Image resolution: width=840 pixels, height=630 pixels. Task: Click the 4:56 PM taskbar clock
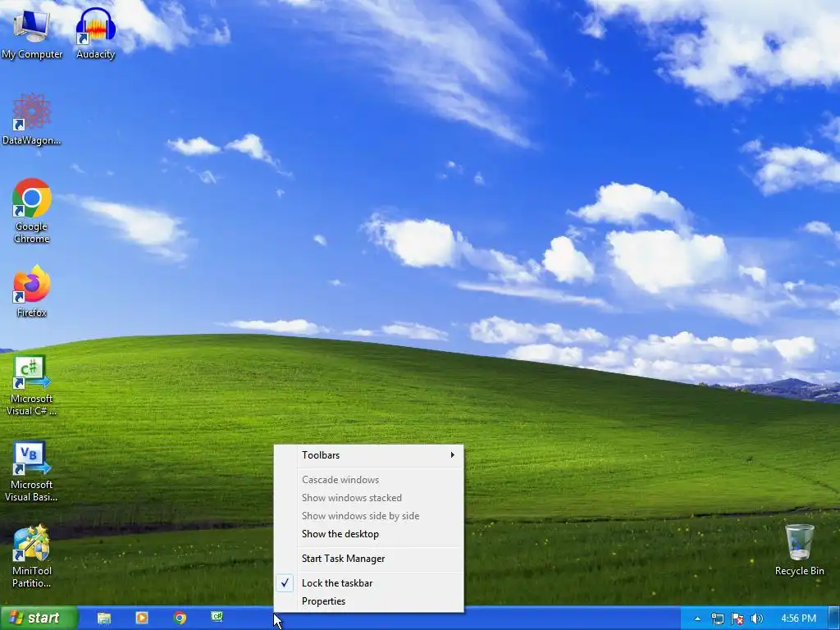[798, 619]
